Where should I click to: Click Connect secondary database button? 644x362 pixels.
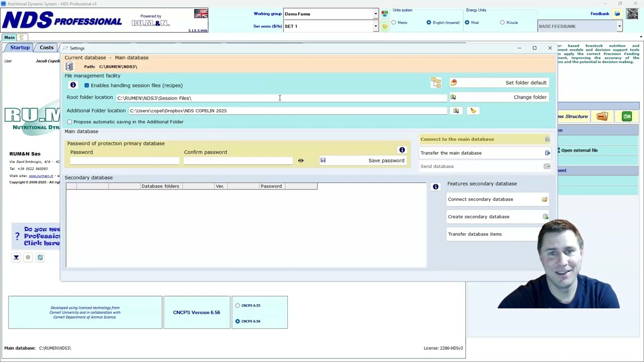498,199
